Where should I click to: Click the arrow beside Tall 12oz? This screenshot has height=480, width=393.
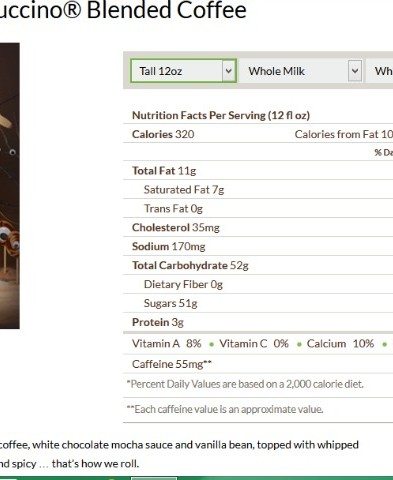pyautogui.click(x=229, y=71)
